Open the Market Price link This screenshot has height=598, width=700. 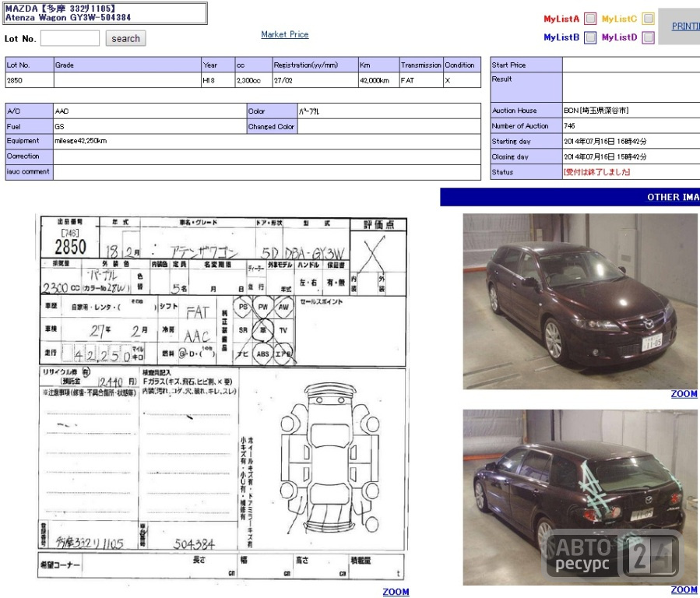point(285,34)
